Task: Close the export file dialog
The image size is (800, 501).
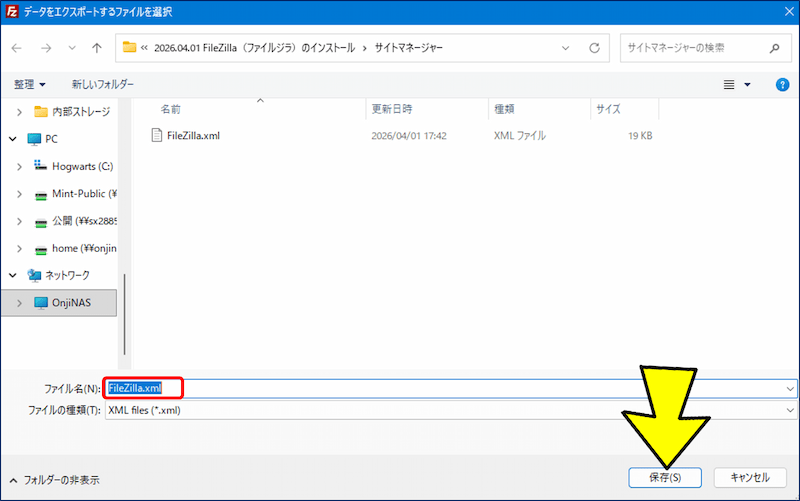Action: (x=789, y=12)
